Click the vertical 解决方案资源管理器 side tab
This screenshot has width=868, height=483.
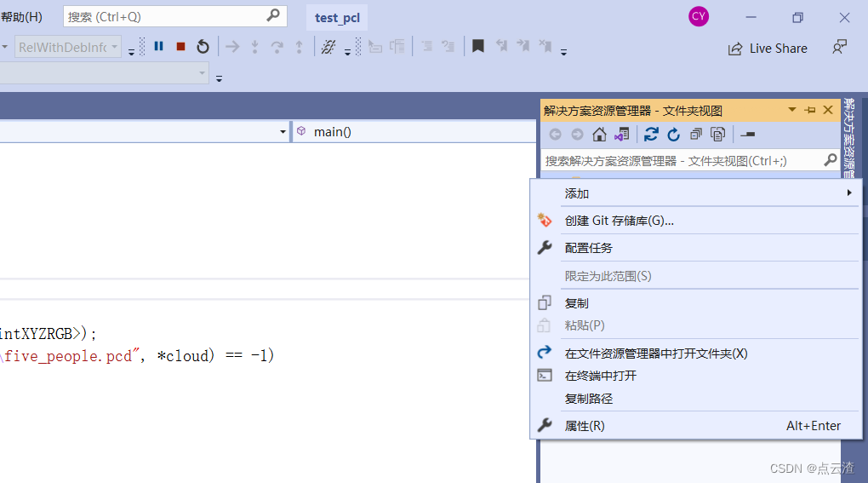pos(848,137)
